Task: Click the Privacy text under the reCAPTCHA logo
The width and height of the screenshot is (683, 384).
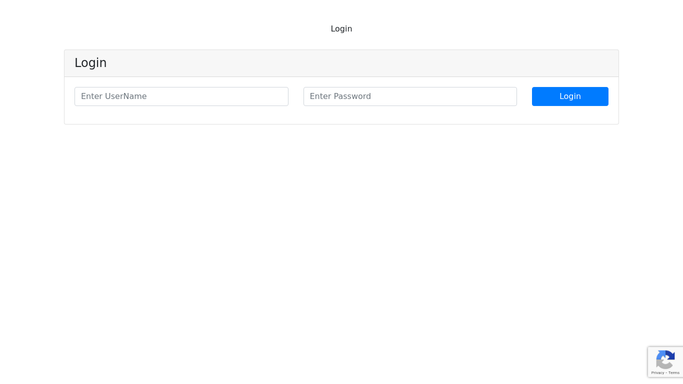Action: tap(657, 373)
